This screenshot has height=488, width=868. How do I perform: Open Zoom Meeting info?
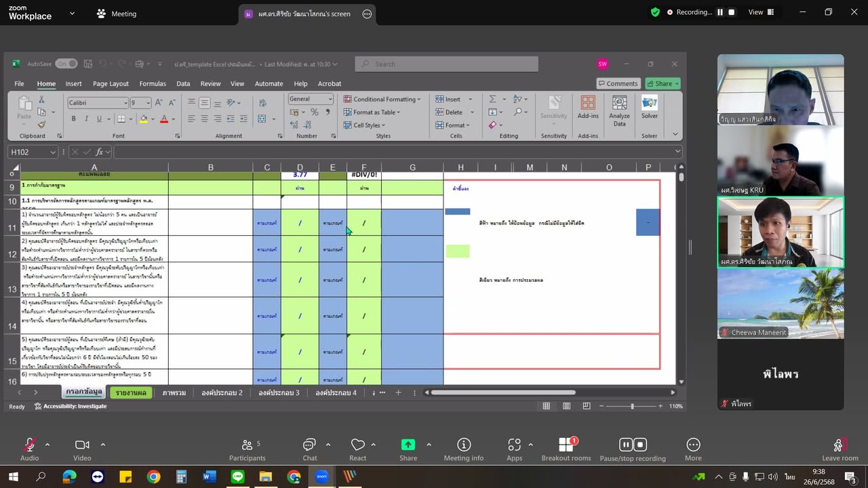(x=464, y=449)
